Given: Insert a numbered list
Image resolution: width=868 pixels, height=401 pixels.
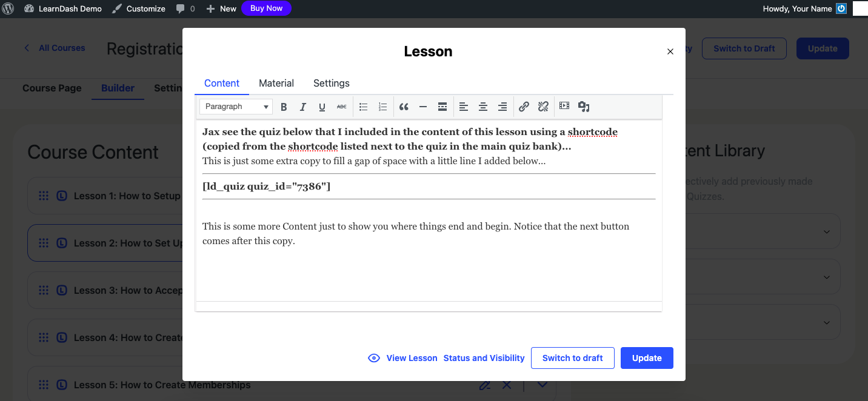Looking at the screenshot, I should coord(382,107).
